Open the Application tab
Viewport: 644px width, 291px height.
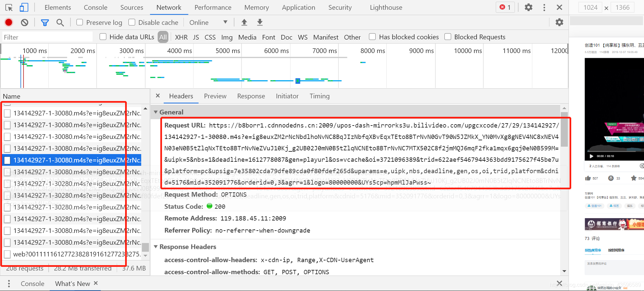[299, 7]
